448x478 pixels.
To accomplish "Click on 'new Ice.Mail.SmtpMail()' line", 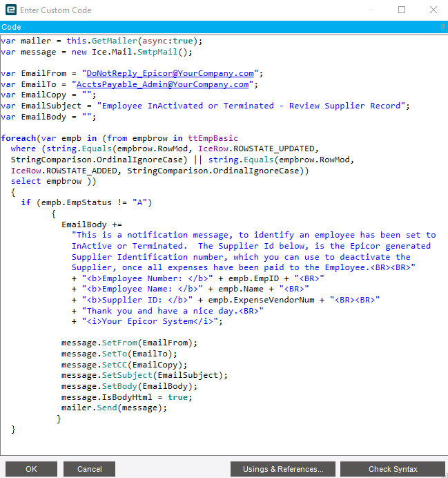I will coord(97,52).
